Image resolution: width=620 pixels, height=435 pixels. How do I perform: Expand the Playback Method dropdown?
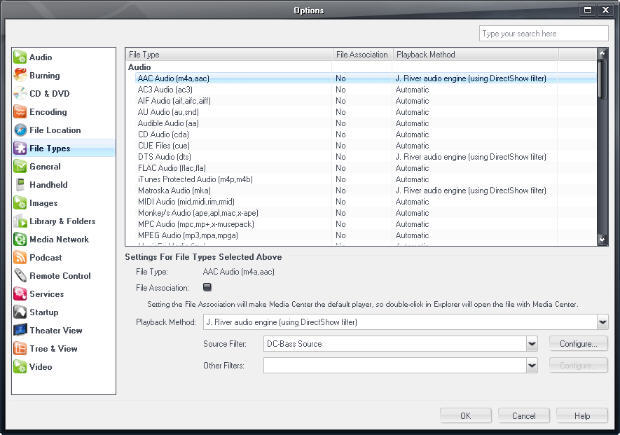(602, 322)
